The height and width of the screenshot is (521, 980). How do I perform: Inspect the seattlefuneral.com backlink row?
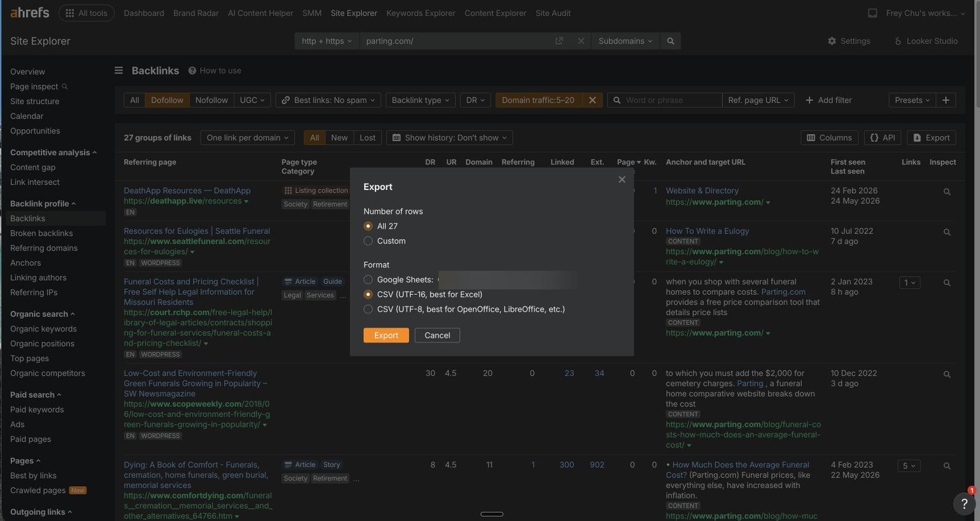947,232
